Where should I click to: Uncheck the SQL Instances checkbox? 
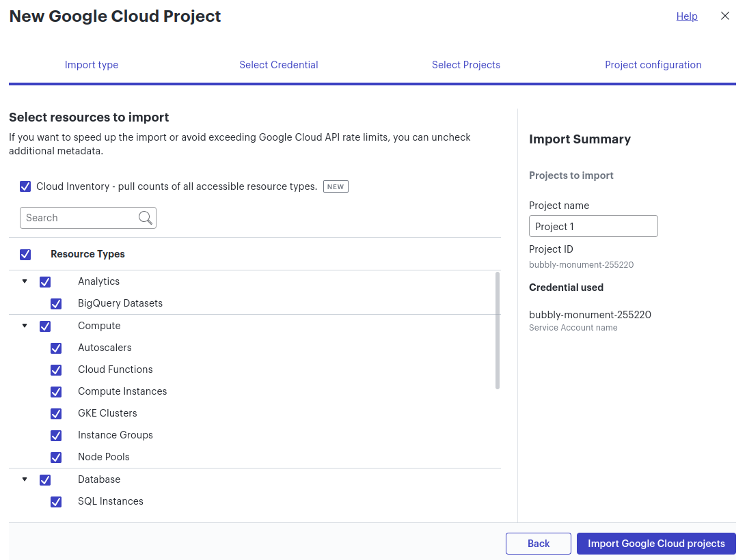click(x=56, y=502)
